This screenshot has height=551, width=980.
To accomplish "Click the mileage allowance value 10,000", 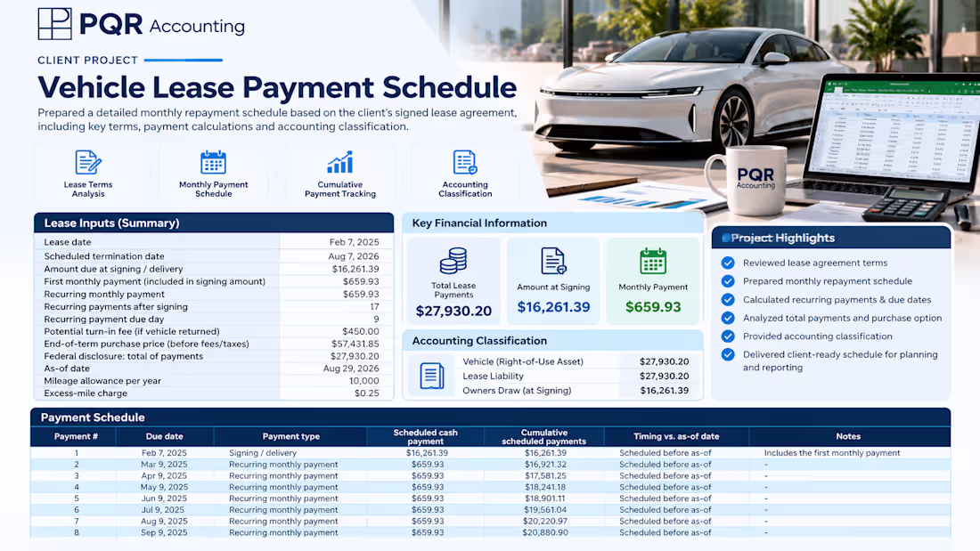I will click(363, 381).
